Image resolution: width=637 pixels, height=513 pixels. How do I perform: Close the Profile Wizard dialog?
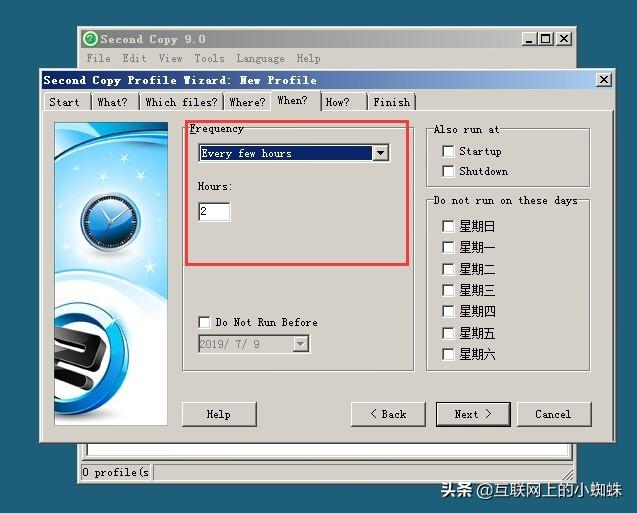604,80
